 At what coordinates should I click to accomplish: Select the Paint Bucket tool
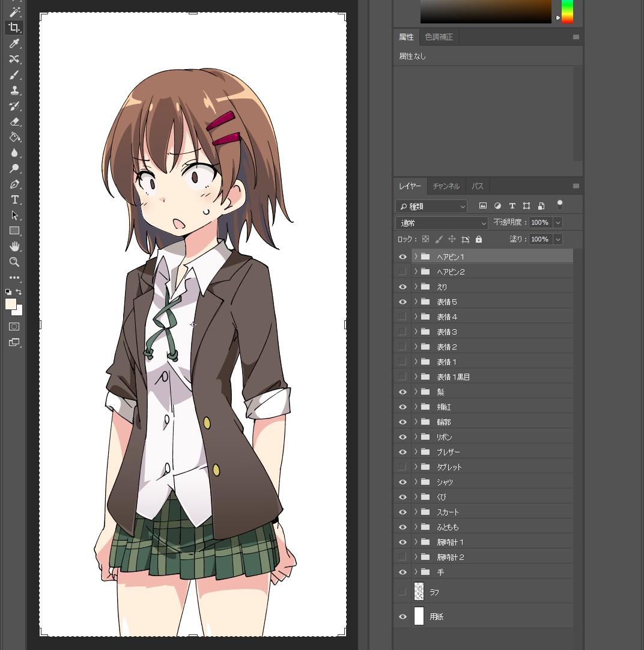14,137
